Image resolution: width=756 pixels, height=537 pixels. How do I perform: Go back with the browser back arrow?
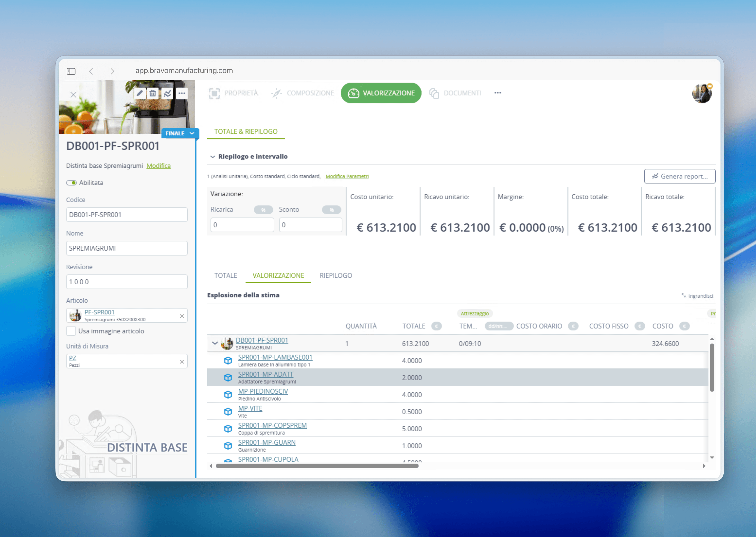point(91,71)
